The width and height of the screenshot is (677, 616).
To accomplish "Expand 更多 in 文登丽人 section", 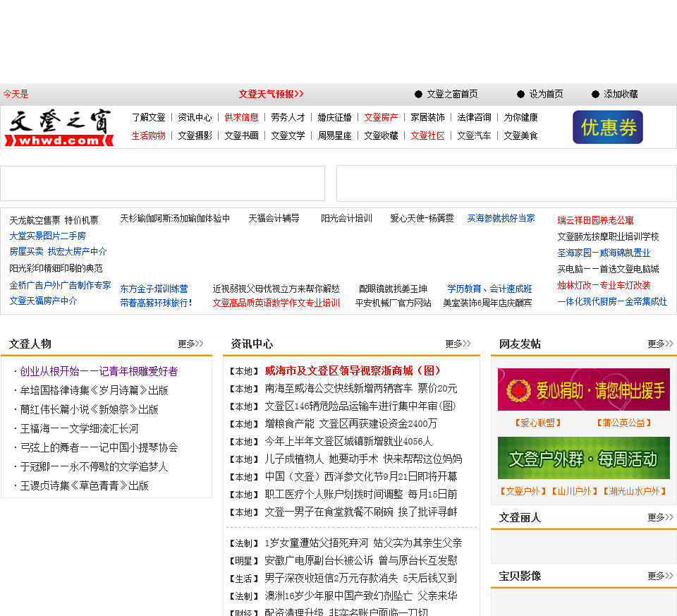I will click(660, 517).
